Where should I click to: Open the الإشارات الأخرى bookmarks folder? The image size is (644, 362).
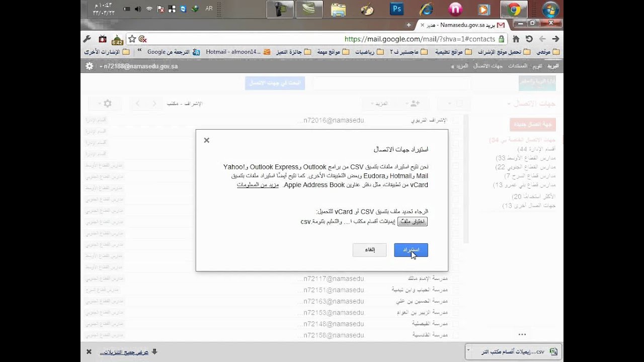(106, 52)
